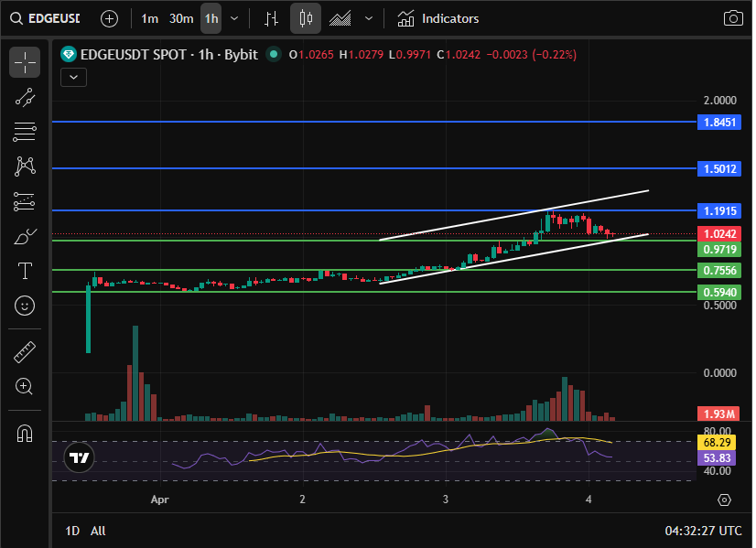The width and height of the screenshot is (756, 548).
Task: Open the trend line drawing tool
Action: (x=25, y=98)
